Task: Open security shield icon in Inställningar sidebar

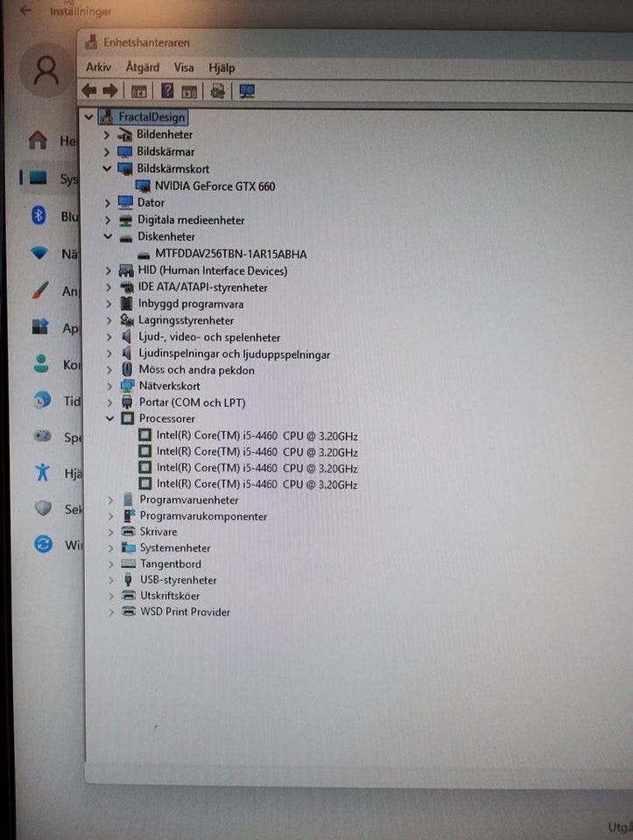Action: point(43,507)
